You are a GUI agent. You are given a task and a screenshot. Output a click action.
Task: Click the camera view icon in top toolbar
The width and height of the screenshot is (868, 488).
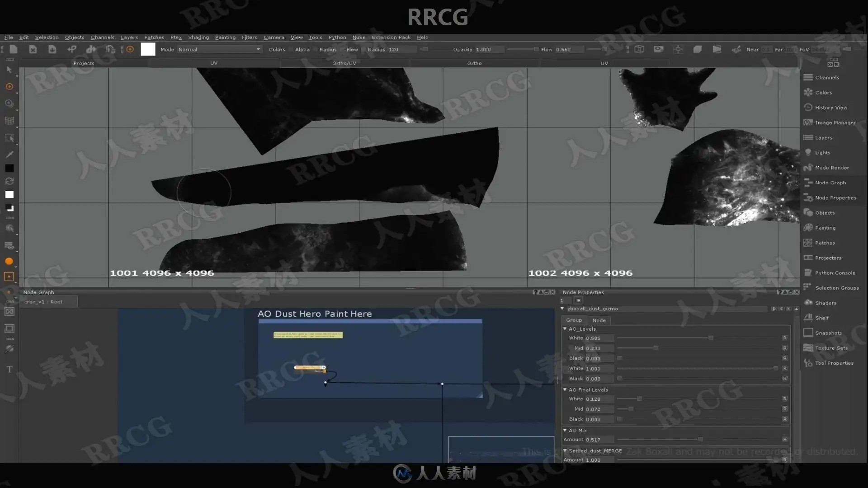coord(658,49)
